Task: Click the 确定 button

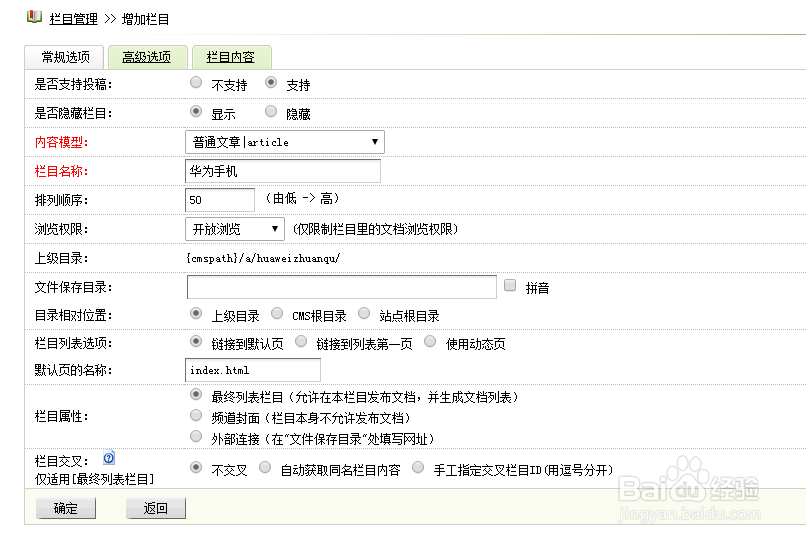Action: point(66,508)
